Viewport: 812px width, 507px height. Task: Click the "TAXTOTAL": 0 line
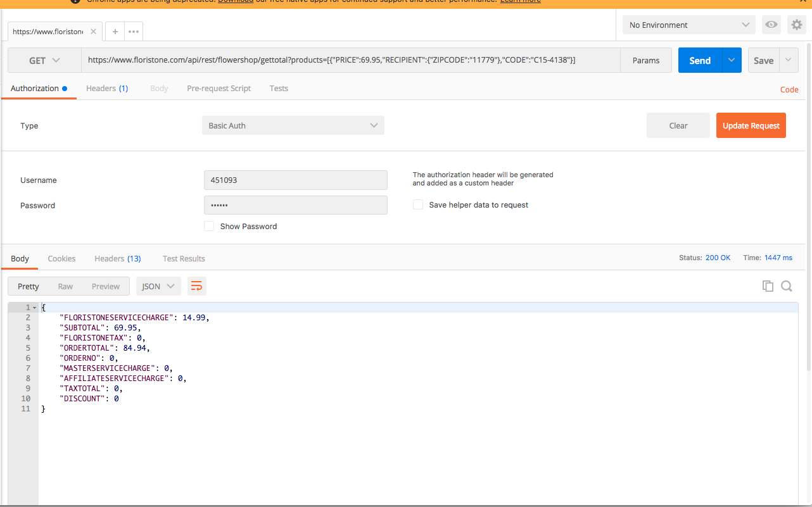[91, 388]
